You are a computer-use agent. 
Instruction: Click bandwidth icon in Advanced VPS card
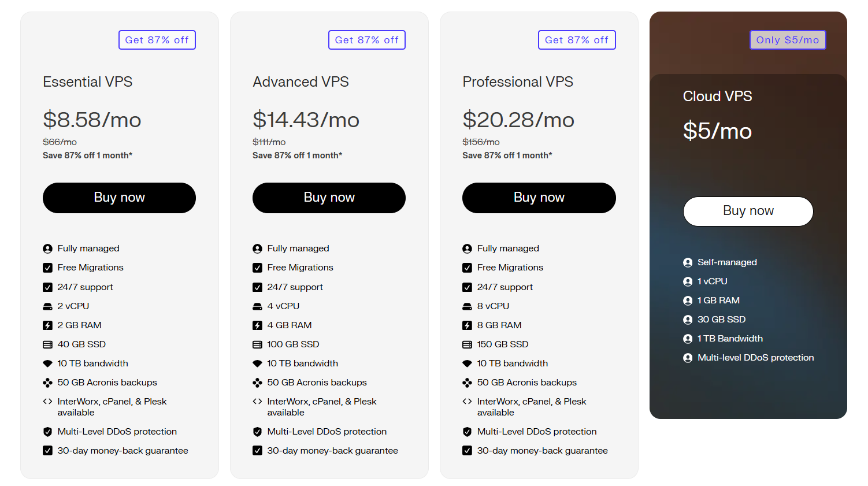[x=257, y=363]
